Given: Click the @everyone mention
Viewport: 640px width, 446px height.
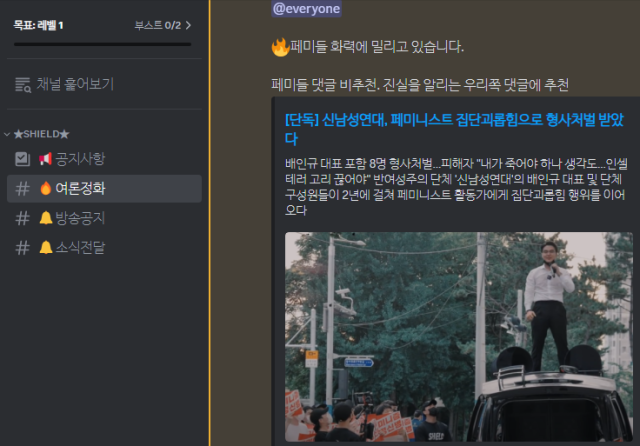Looking at the screenshot, I should pyautogui.click(x=307, y=9).
